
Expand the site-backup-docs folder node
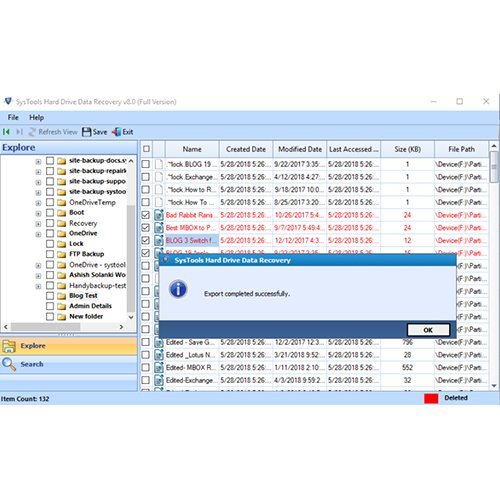38,162
